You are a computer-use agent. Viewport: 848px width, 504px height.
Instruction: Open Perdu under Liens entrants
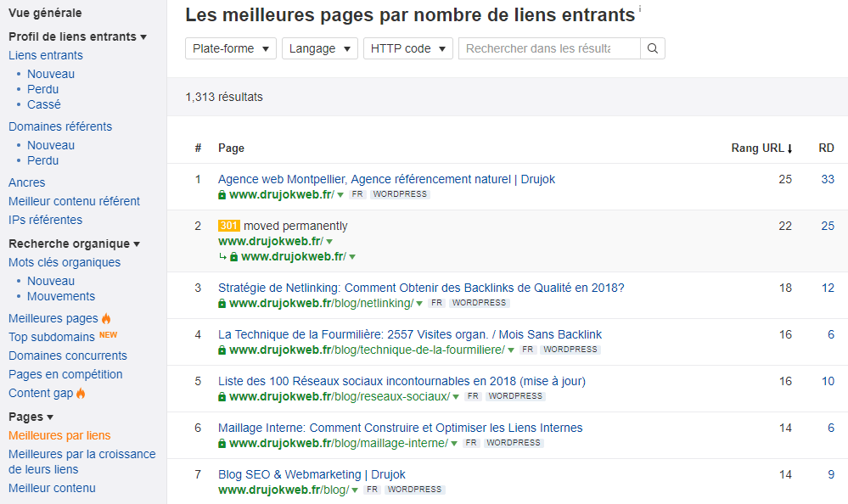click(42, 89)
